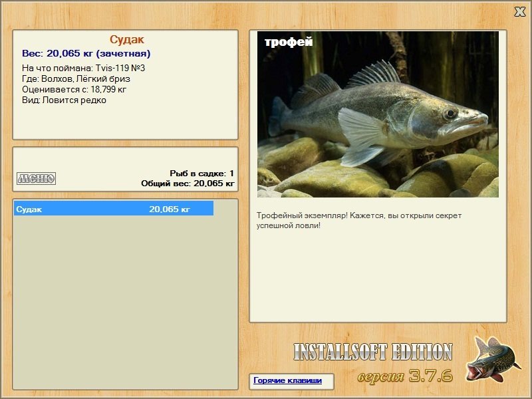Click the версия 3.7.6 label

[405, 376]
